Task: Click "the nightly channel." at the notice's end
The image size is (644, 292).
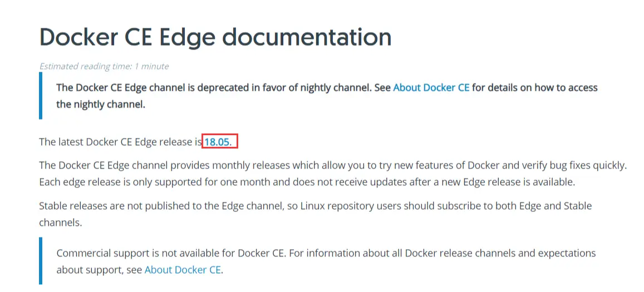Action: pos(101,104)
